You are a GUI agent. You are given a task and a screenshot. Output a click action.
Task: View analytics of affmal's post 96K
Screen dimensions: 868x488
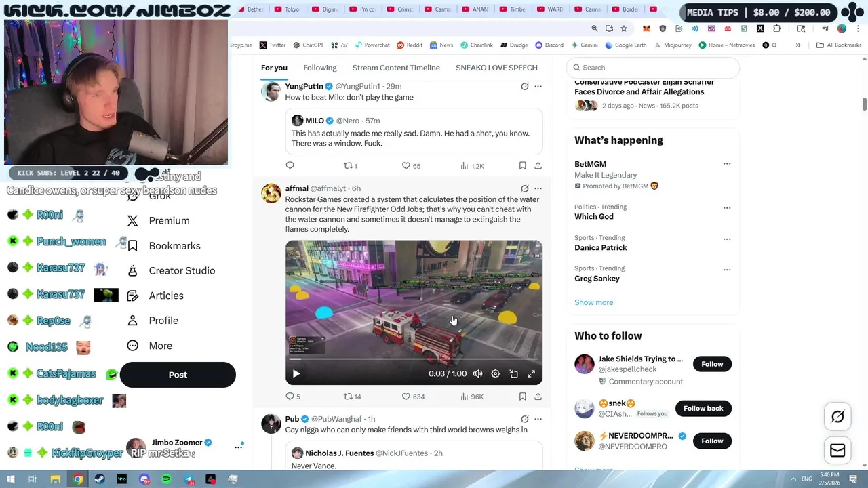click(x=471, y=396)
